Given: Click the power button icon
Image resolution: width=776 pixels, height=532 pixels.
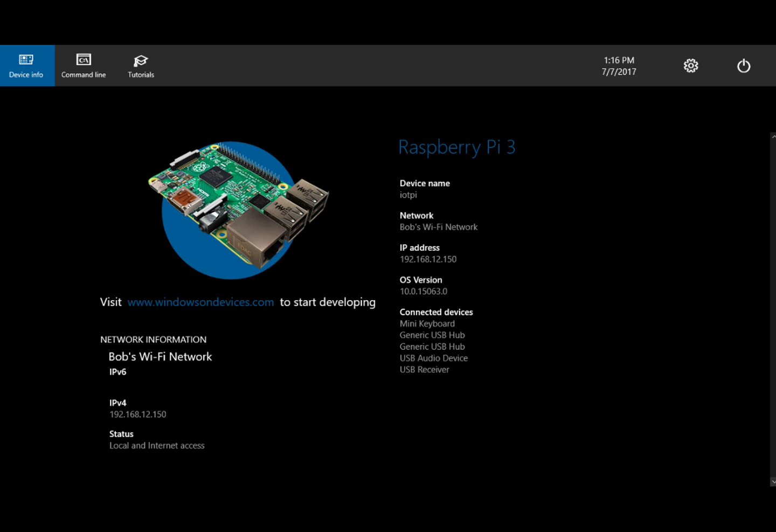Looking at the screenshot, I should (744, 66).
